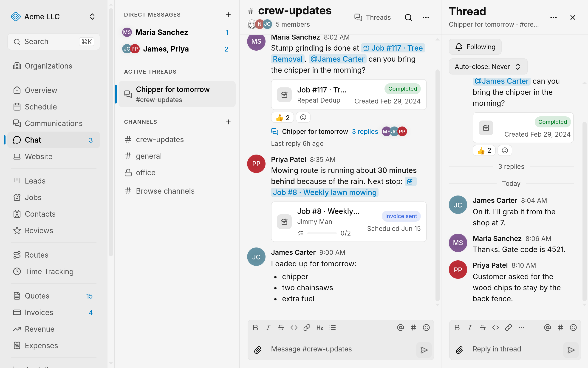
Task: Open Time Tracking from the sidebar
Action: click(54, 271)
